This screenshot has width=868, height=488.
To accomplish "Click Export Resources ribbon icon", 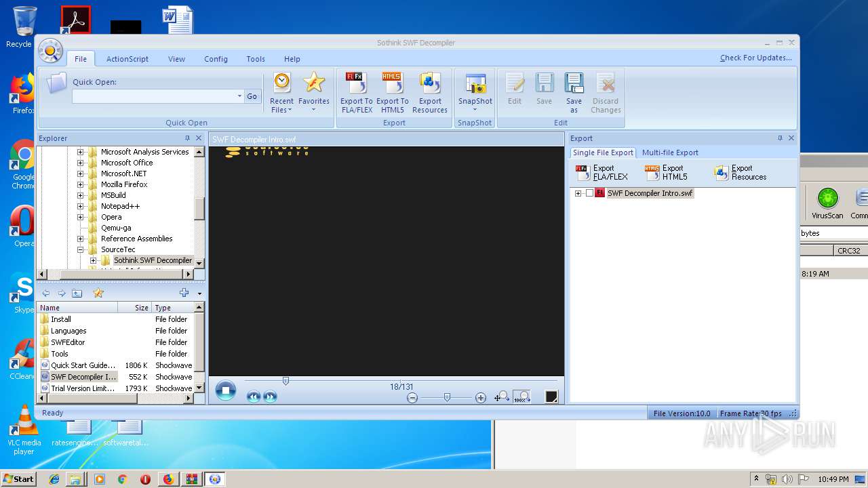I will [x=430, y=93].
